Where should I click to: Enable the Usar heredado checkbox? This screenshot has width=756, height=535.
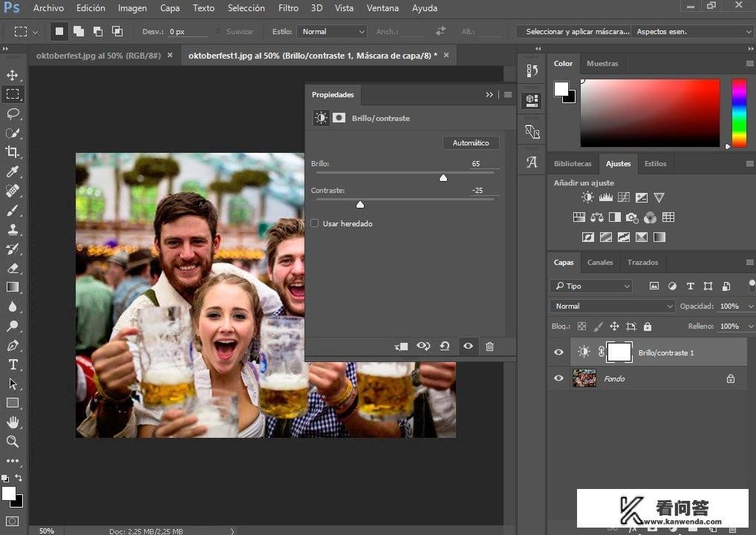pyautogui.click(x=315, y=223)
